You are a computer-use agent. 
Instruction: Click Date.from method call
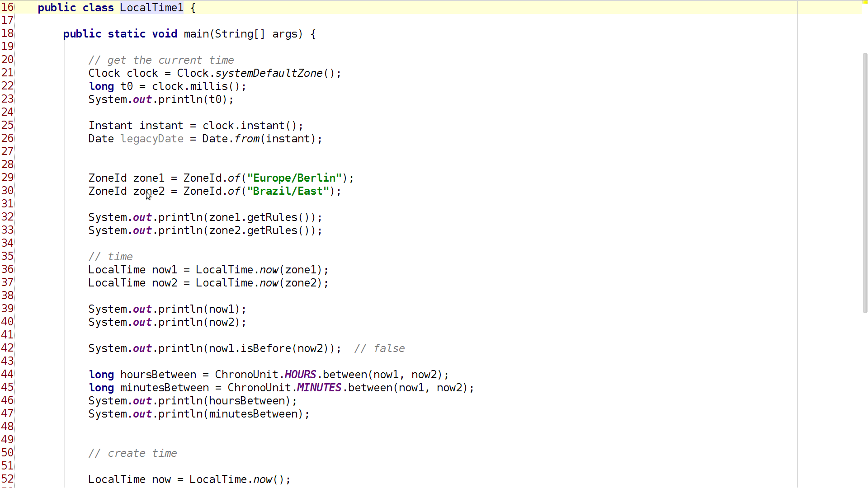click(247, 139)
